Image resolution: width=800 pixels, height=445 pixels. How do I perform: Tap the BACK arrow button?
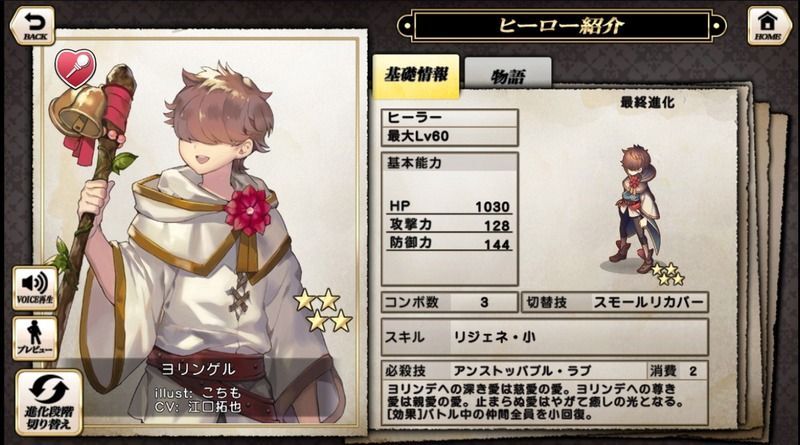click(x=32, y=26)
